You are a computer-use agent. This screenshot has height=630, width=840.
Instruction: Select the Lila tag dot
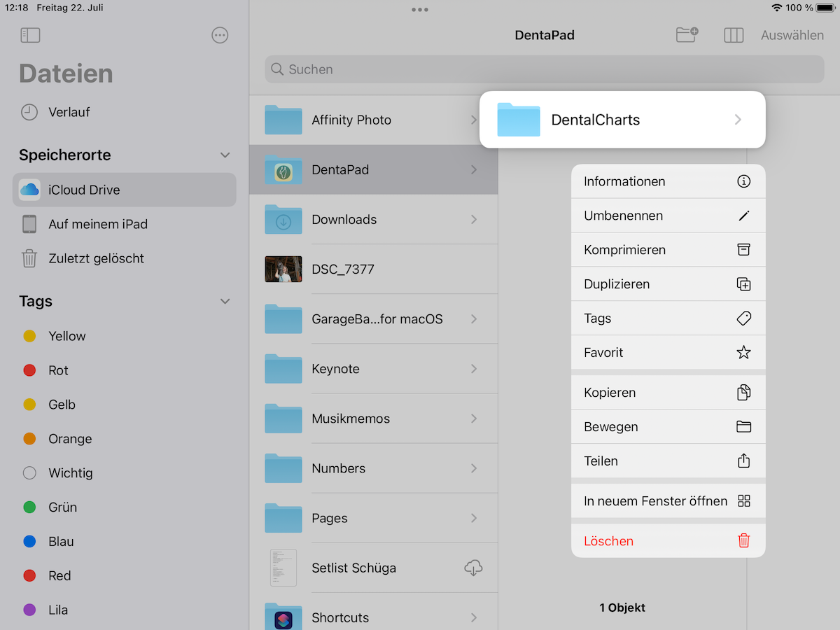click(x=29, y=610)
